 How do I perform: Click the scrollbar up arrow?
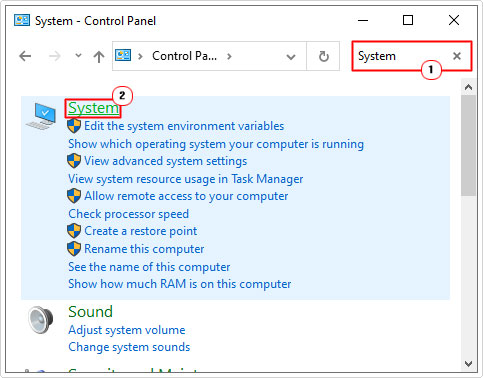point(468,87)
